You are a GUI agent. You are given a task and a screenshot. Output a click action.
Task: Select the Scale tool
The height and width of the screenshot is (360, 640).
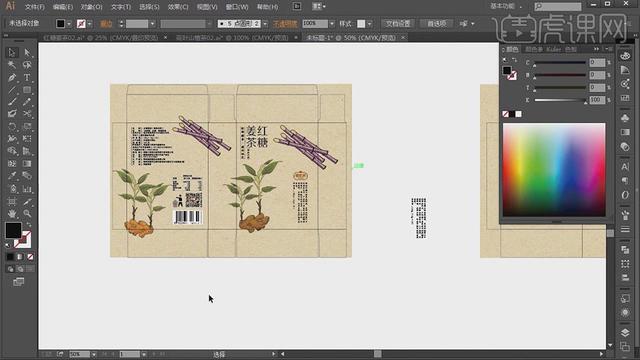pos(27,127)
